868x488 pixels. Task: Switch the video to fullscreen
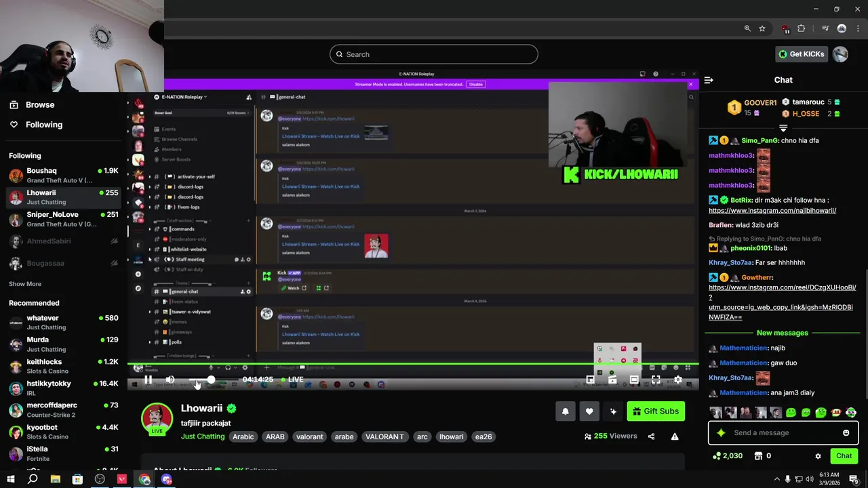click(x=656, y=380)
